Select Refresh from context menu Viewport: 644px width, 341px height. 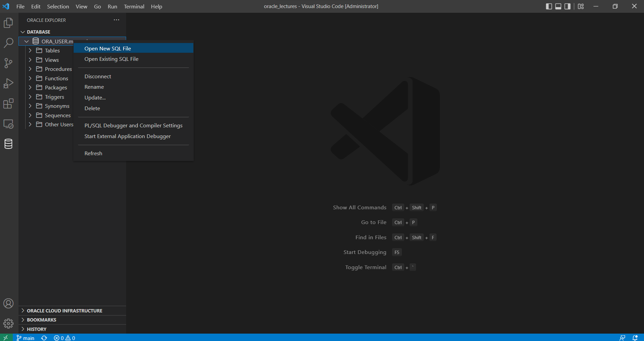(134, 153)
